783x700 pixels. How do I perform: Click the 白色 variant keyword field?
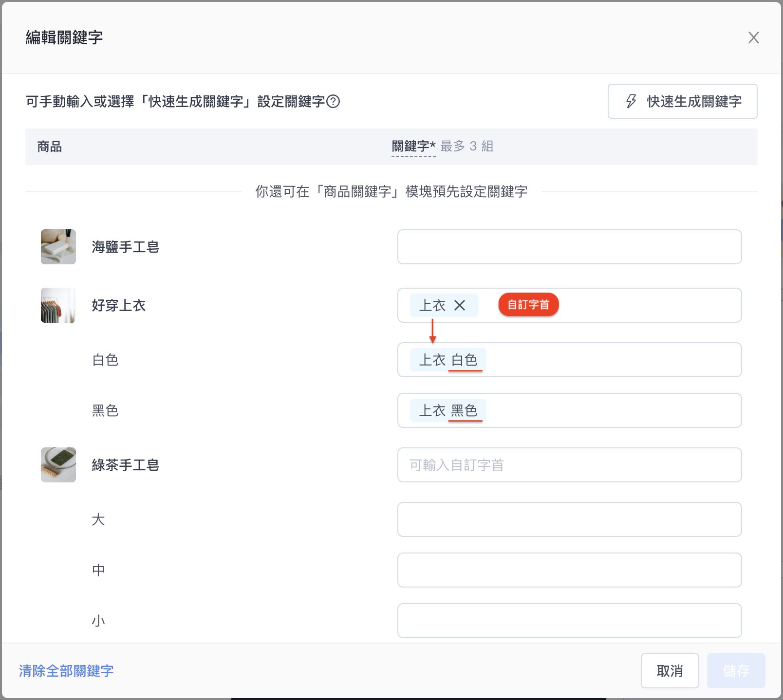click(569, 360)
